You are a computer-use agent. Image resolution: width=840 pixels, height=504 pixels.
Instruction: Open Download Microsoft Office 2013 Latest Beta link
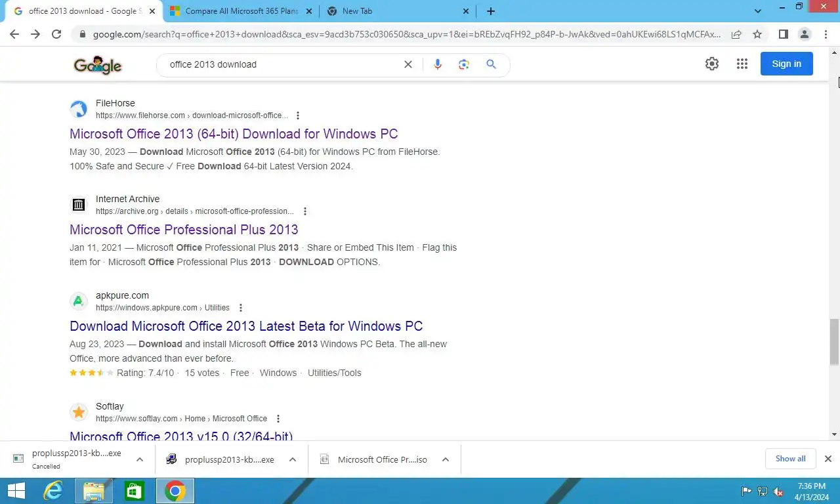click(246, 326)
